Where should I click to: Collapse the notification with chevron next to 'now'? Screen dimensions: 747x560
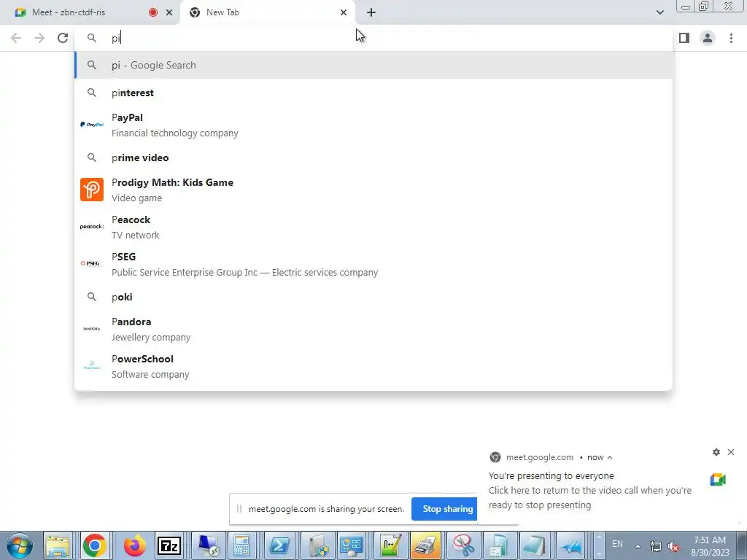610,457
